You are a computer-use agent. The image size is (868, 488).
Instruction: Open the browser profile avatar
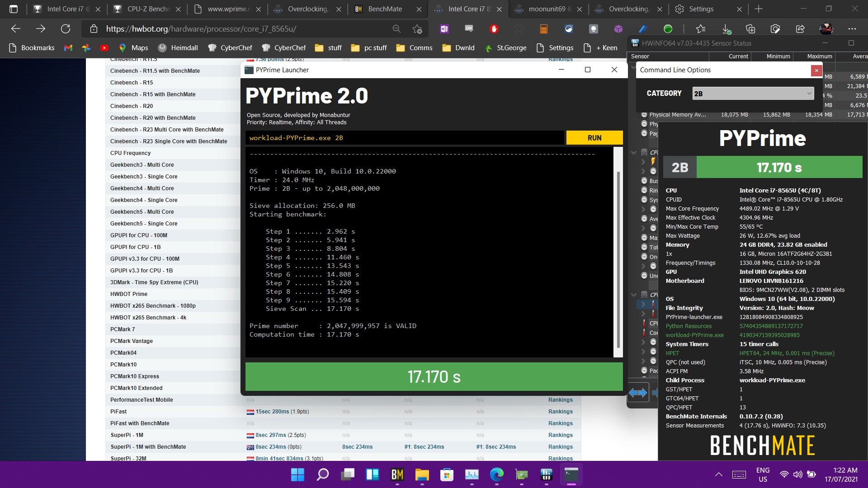click(826, 29)
